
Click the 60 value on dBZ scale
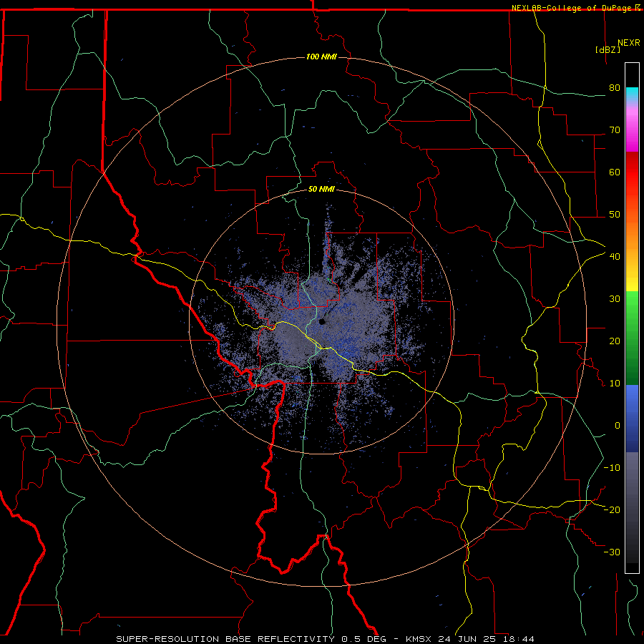pyautogui.click(x=615, y=172)
